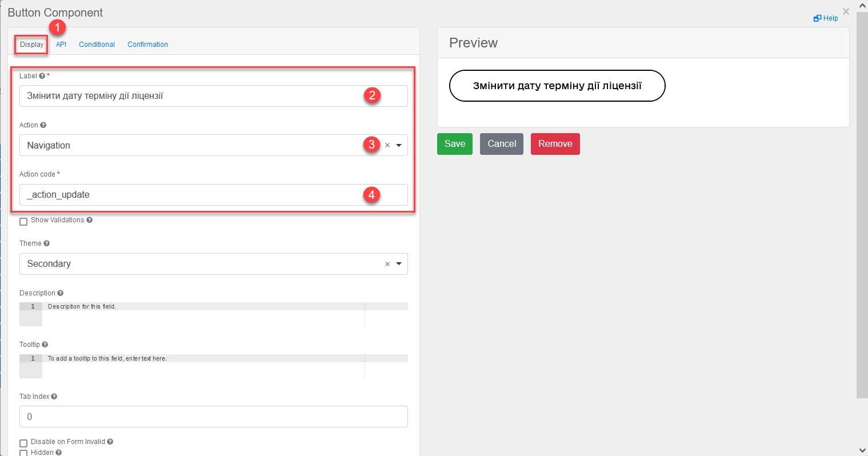Click the Description help question-mark icon

[60, 293]
